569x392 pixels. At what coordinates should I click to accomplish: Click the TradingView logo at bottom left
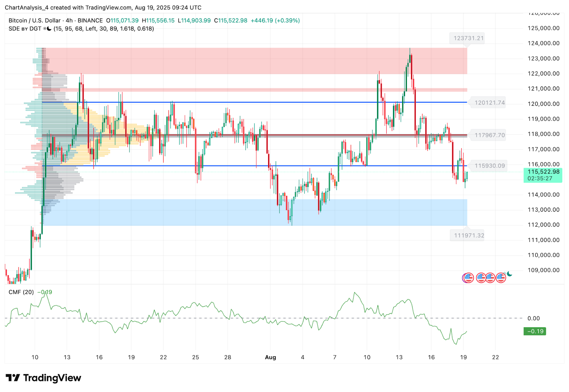(43, 378)
